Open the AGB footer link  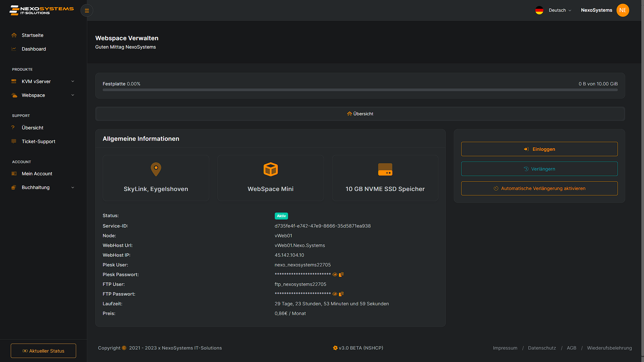pos(572,348)
